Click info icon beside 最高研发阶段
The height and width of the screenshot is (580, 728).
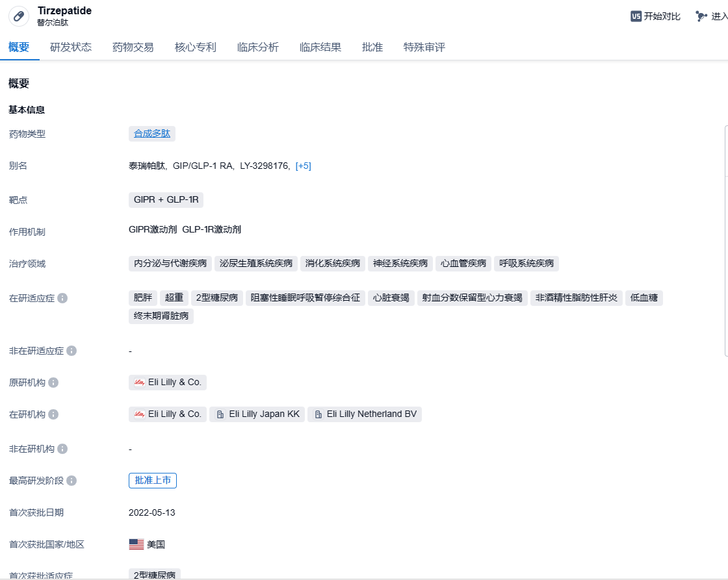[x=71, y=481]
